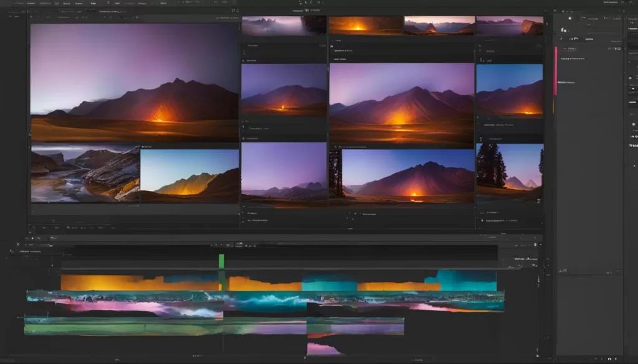Click the green playhead marker on the timeline
Viewport: 638px width, 364px height.
(221, 261)
